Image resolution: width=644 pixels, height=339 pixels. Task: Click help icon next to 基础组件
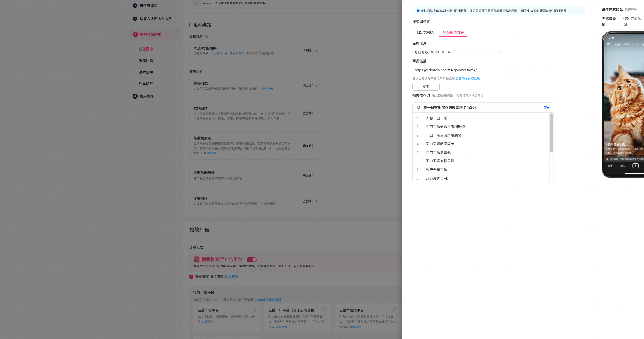click(206, 36)
